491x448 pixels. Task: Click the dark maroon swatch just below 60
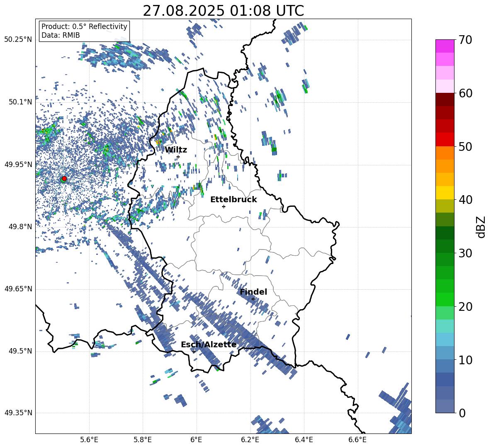(x=445, y=99)
